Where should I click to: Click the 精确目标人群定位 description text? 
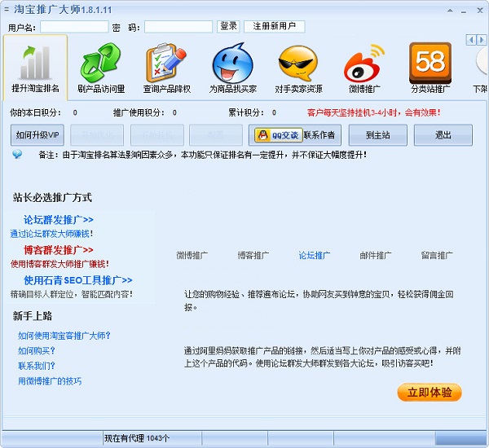point(72,294)
